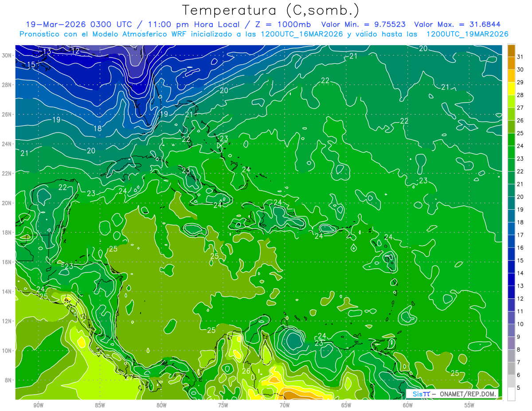Click the brown swatch at top of color scale
The image size is (532, 411).
pyautogui.click(x=511, y=50)
